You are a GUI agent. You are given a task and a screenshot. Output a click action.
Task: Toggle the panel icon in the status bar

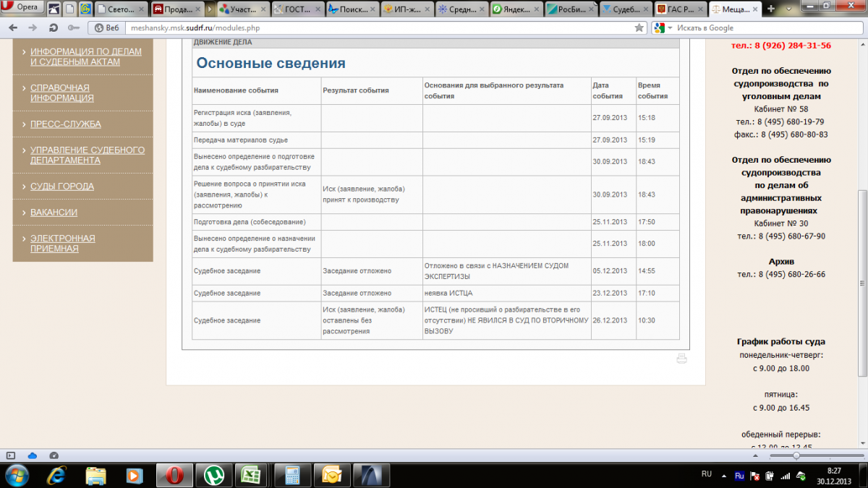pyautogui.click(x=10, y=455)
